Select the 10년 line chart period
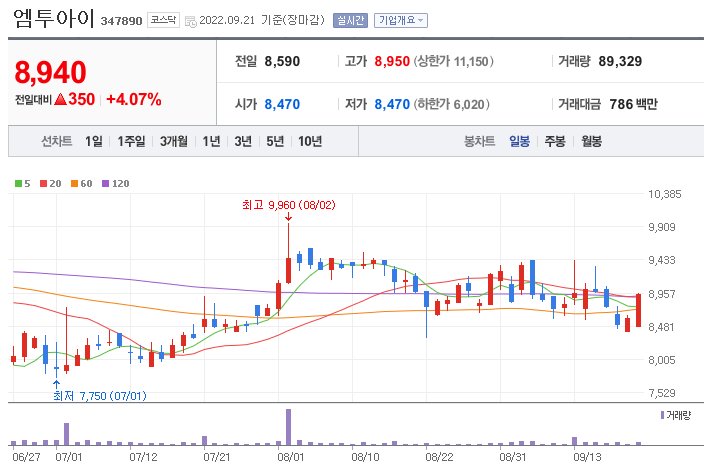 click(x=310, y=141)
